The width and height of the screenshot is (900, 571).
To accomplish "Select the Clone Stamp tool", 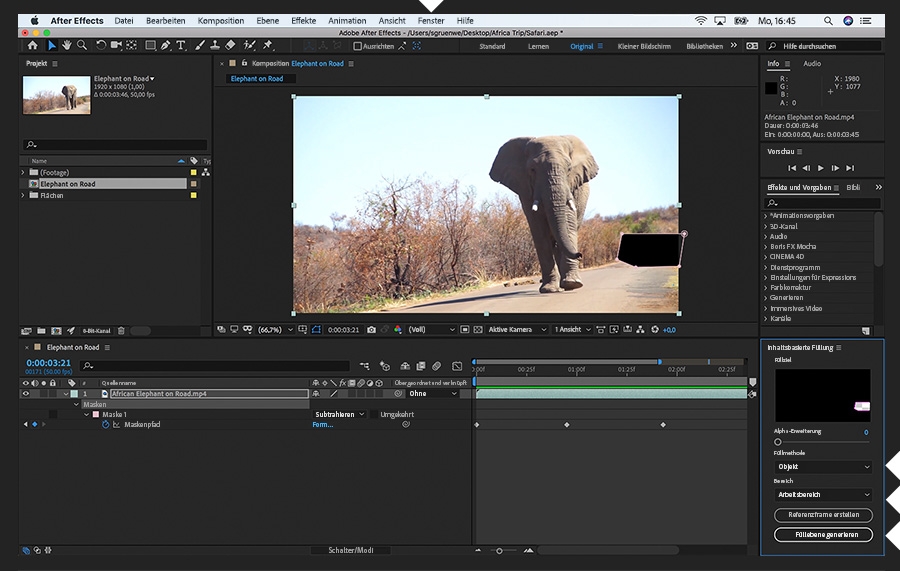I will 214,45.
